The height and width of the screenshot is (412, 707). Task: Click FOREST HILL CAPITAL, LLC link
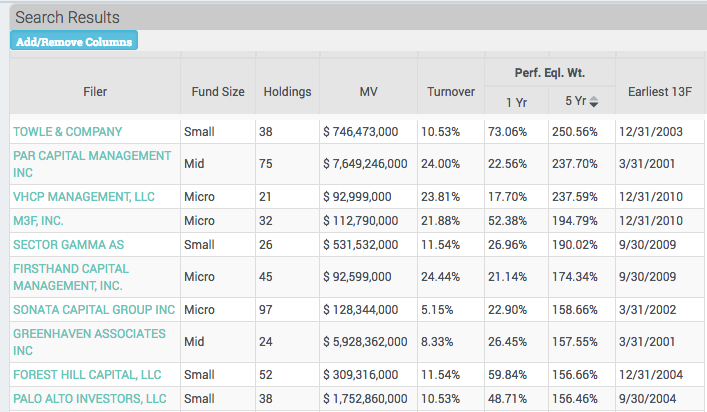[x=87, y=375]
